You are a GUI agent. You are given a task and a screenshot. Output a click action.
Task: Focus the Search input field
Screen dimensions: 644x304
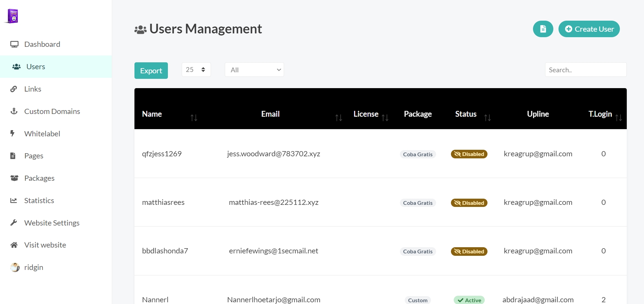pyautogui.click(x=585, y=70)
